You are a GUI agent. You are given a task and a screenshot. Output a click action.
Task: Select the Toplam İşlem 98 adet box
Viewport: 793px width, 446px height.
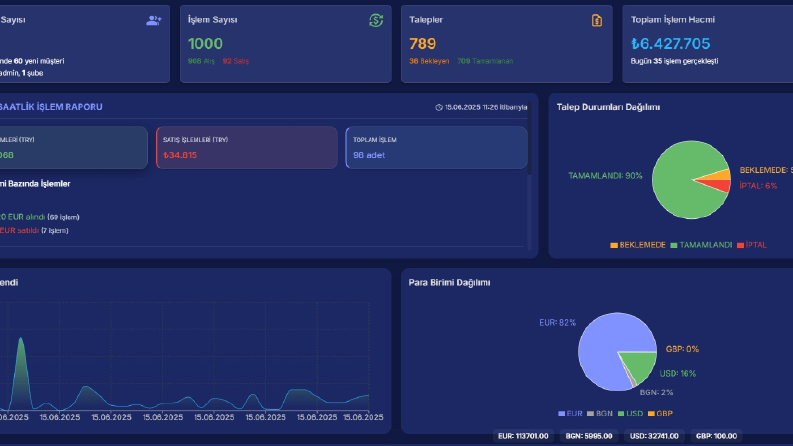[436, 148]
